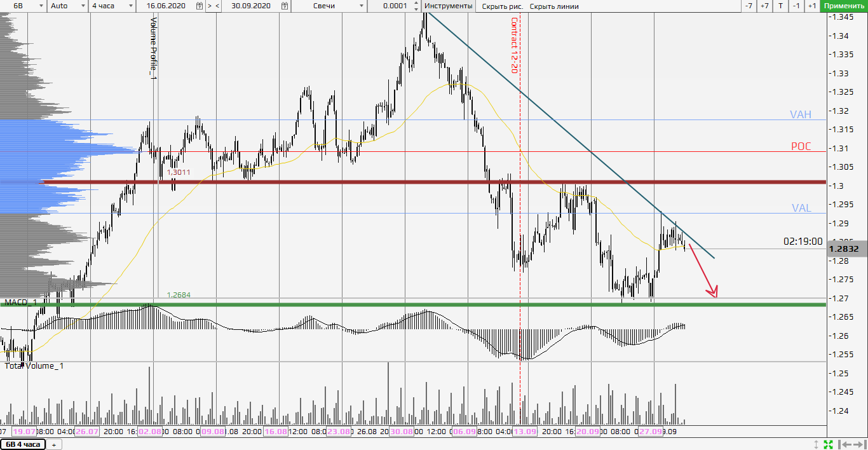Click the green fit-to-screen arrows icon
This screenshot has width=868, height=450.
pyautogui.click(x=829, y=444)
